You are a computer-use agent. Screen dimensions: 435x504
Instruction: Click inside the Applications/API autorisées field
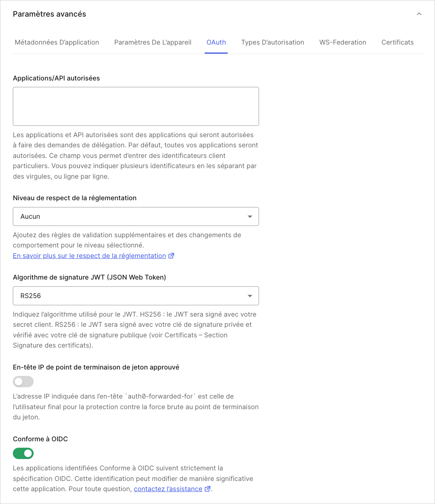click(136, 106)
